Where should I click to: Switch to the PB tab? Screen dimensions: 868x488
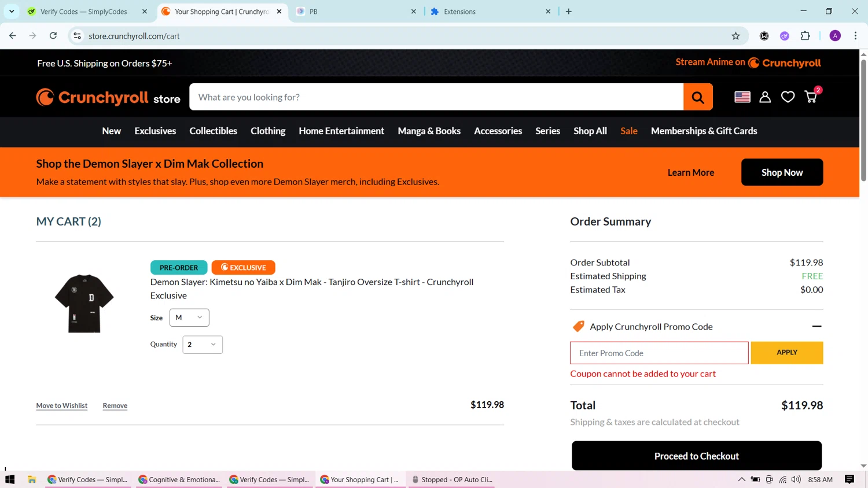(x=355, y=12)
